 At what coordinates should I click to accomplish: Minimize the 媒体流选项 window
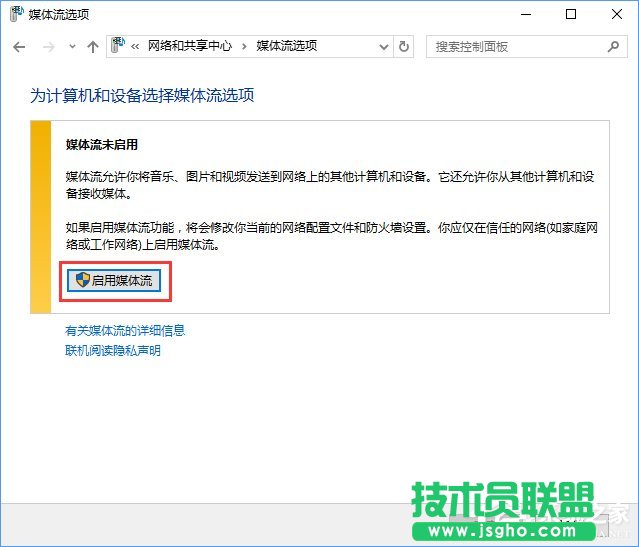(526, 14)
